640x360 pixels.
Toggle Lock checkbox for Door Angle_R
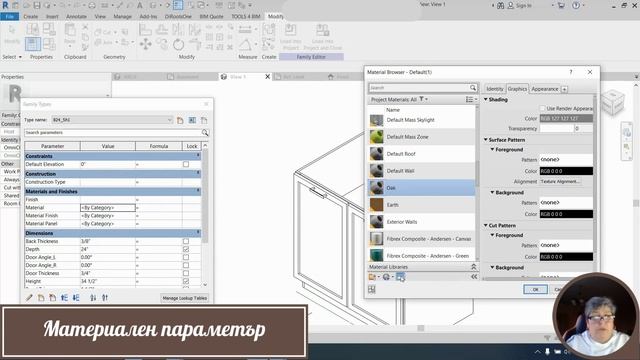pyautogui.click(x=186, y=265)
